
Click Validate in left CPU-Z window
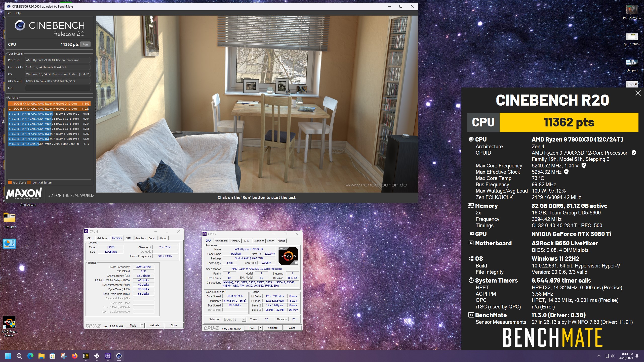[x=154, y=325]
